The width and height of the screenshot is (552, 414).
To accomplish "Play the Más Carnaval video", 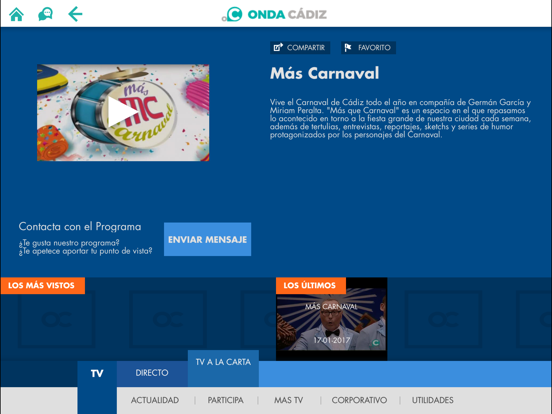I will tap(123, 112).
